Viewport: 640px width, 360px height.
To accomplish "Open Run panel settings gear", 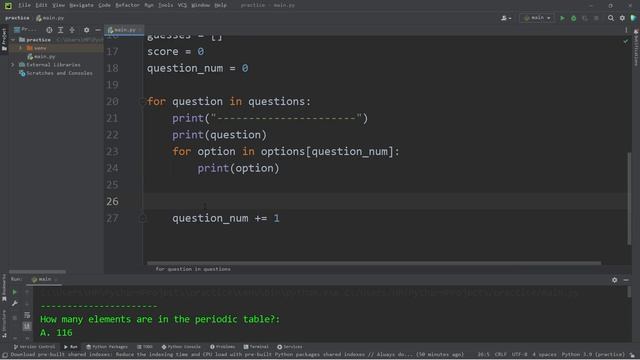I will (614, 280).
